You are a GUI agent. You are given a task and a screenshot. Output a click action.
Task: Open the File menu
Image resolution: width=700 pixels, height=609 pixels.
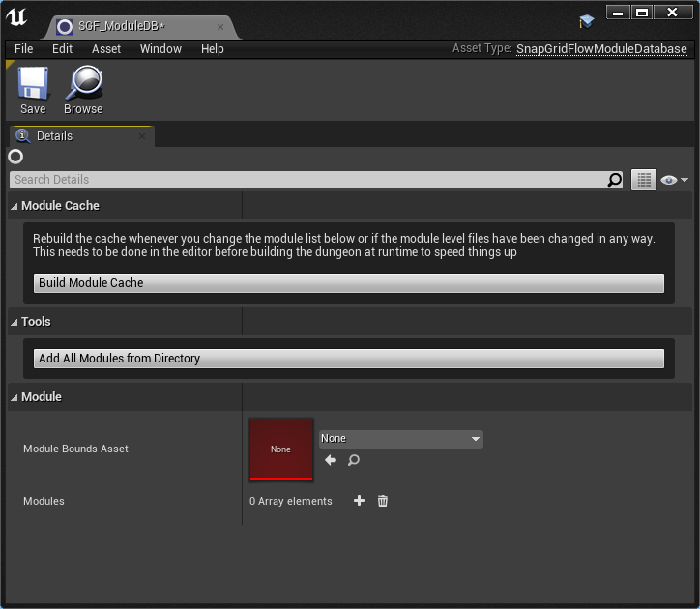click(24, 49)
